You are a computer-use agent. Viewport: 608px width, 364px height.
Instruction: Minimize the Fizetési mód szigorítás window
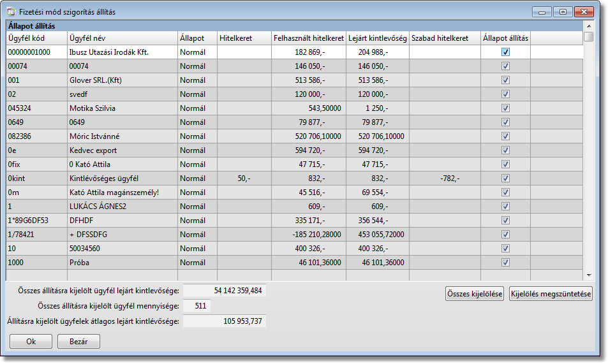tap(542, 12)
